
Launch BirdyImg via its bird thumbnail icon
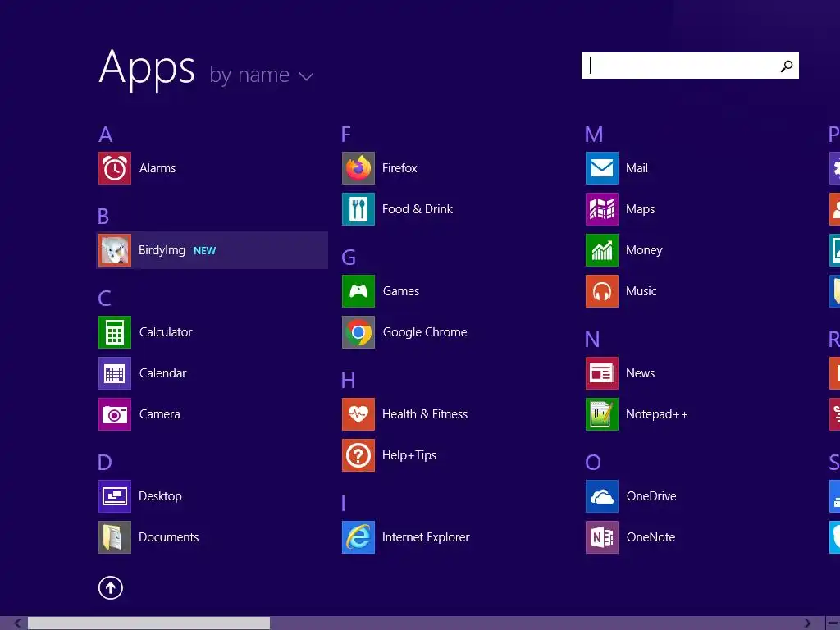pos(115,250)
